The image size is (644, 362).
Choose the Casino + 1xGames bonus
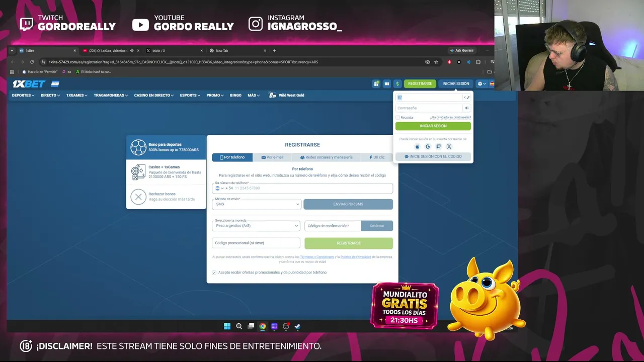[166, 172]
